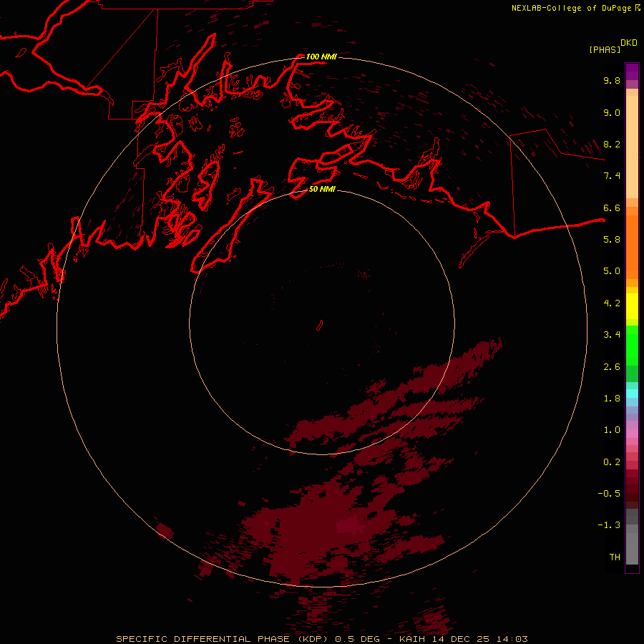Click the 14 DEC 25 date in the caption
This screenshot has width=644, height=644.
click(x=462, y=639)
